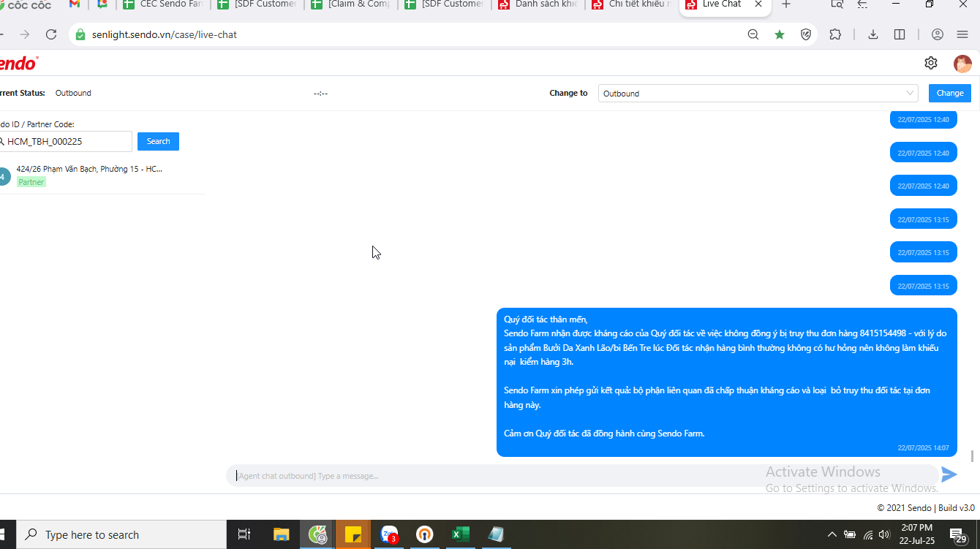
Task: Click the message bubble about đơn hàng 8415154498
Action: pyautogui.click(x=727, y=382)
